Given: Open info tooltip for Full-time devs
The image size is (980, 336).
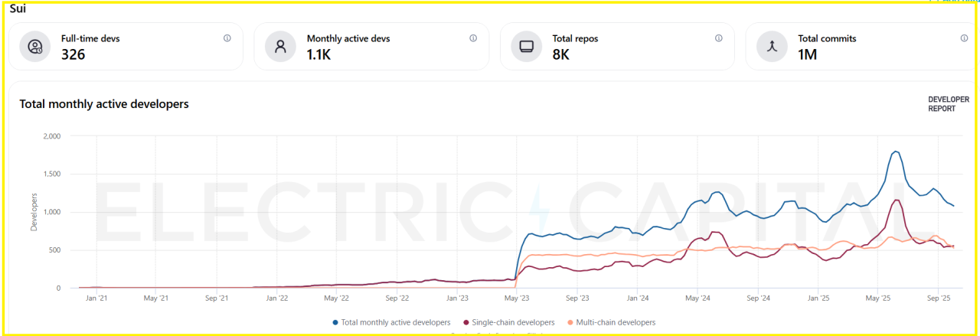Looking at the screenshot, I should coord(227,38).
